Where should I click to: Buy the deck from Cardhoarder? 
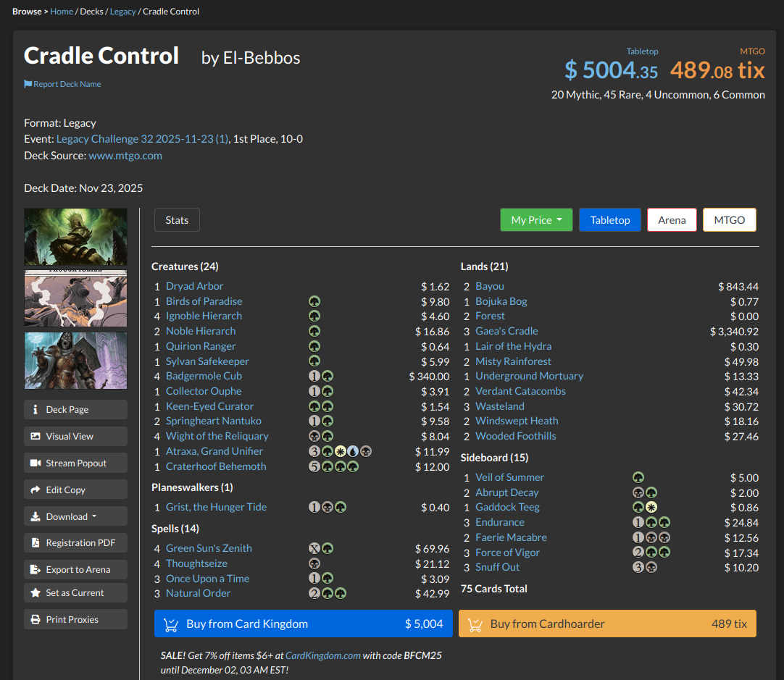pos(607,624)
